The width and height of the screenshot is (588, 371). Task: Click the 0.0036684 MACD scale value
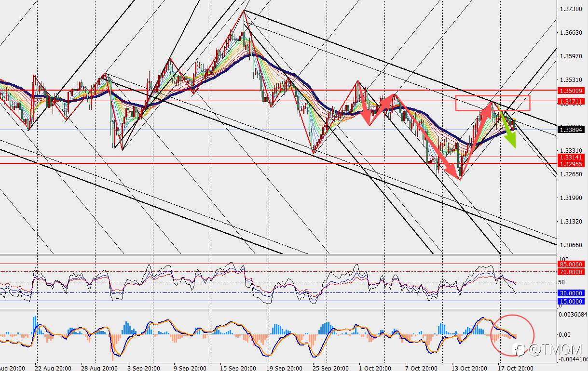[573, 314]
